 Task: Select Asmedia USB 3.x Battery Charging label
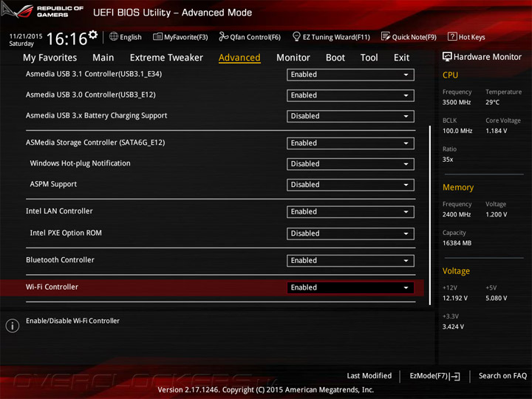click(x=96, y=116)
